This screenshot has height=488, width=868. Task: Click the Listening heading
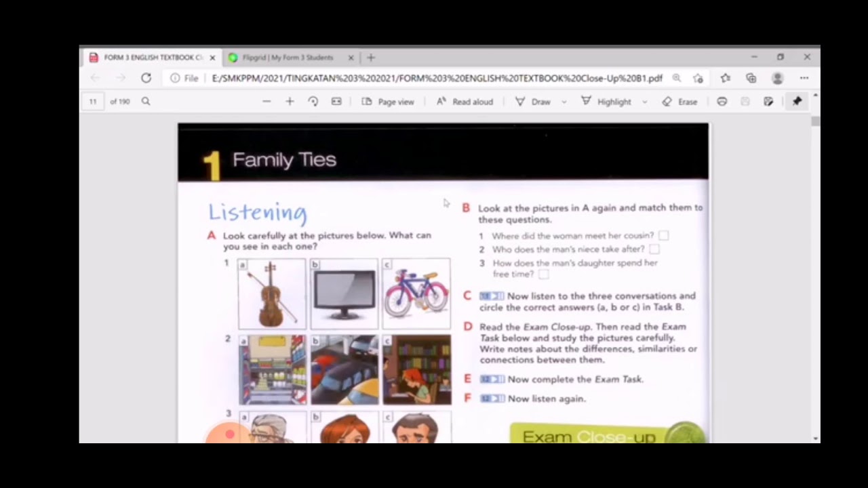click(258, 212)
